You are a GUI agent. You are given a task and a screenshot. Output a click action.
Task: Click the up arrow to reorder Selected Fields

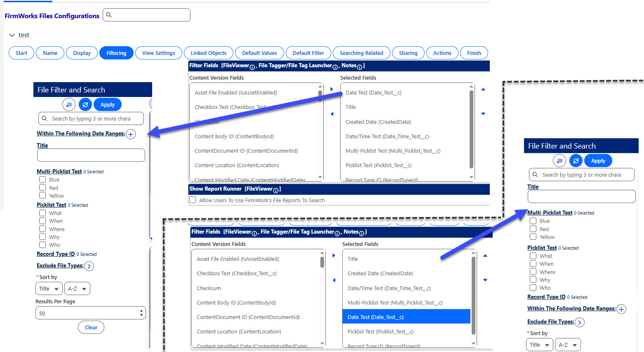pos(483,89)
